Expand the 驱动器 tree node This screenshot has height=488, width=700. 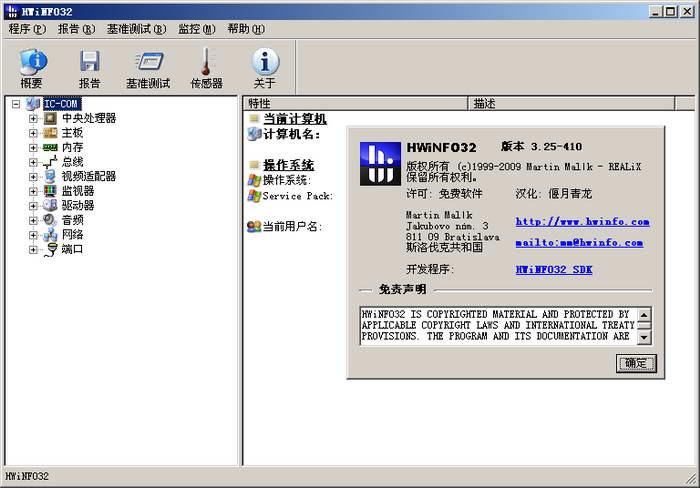(33, 206)
